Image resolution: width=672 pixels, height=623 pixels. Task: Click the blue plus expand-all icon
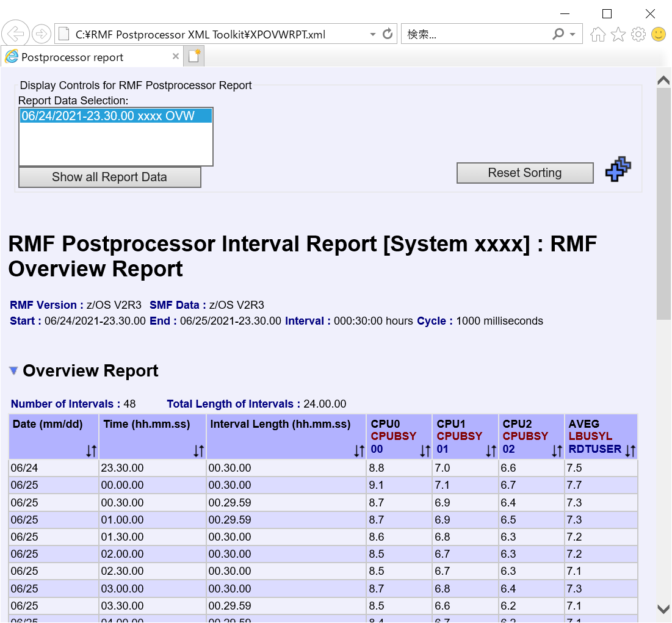618,169
